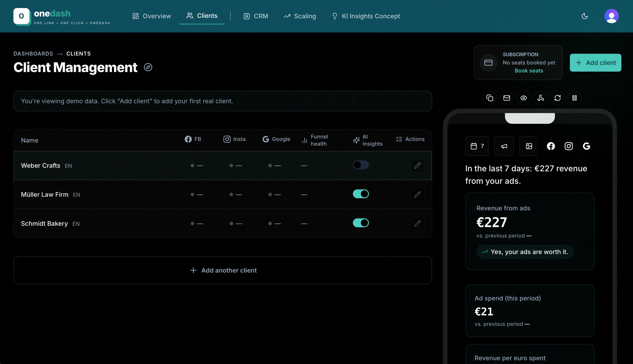This screenshot has height=364, width=633.
Task: Click the Add client button
Action: (x=595, y=63)
